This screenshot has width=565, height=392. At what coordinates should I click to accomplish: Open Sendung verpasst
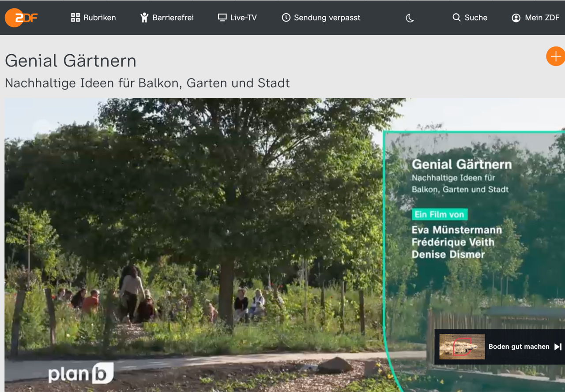(x=321, y=18)
